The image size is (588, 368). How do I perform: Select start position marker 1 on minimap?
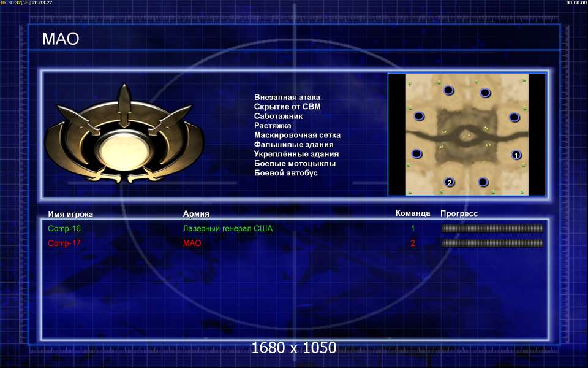pos(516,155)
